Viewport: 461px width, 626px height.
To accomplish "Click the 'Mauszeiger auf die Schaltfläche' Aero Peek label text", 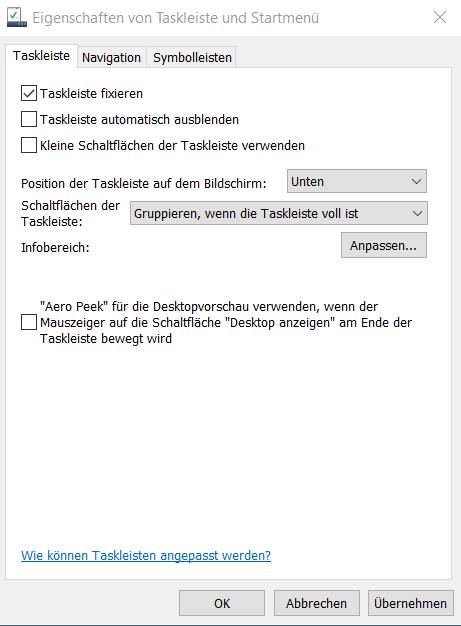I will coord(130,323).
